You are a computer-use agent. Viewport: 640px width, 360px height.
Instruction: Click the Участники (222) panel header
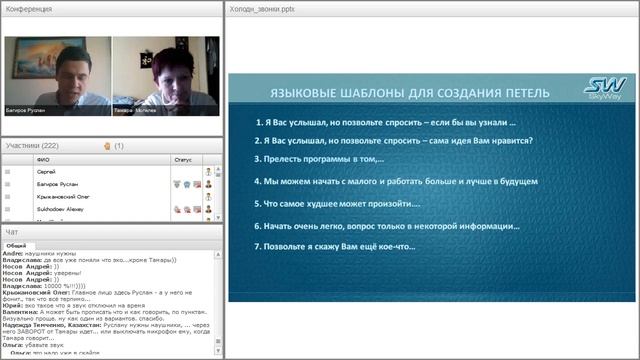pos(32,146)
